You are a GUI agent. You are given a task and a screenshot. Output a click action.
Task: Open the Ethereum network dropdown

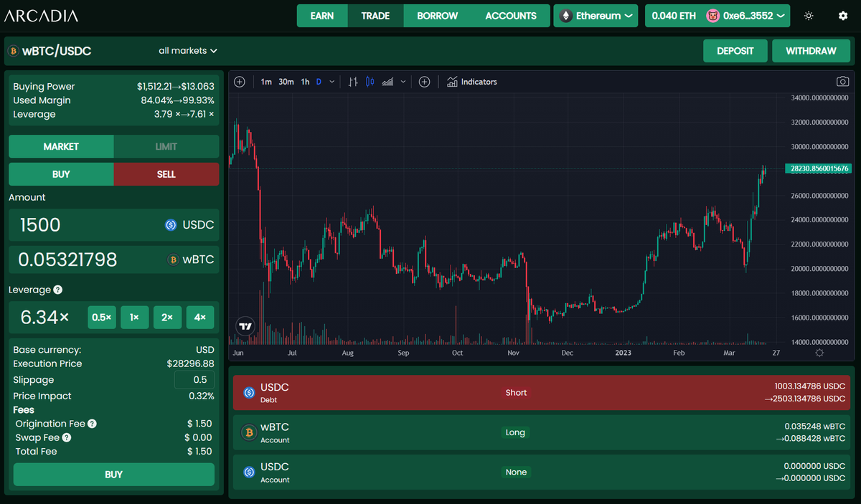coord(596,16)
